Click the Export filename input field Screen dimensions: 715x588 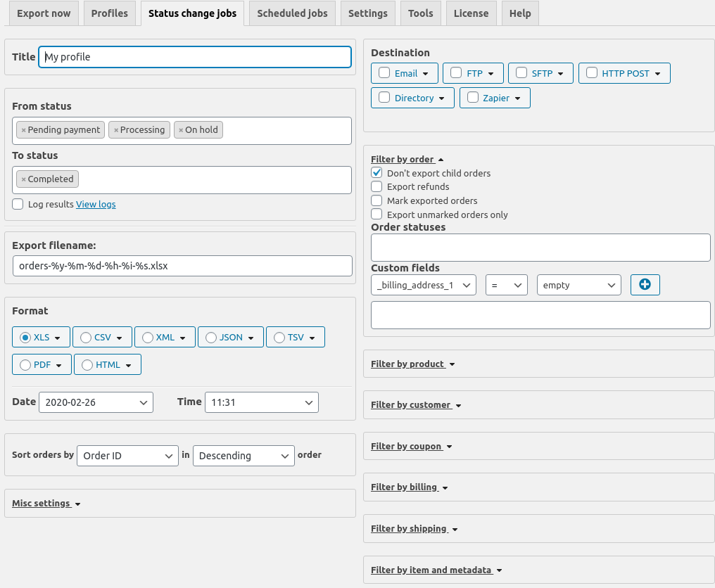[182, 266]
